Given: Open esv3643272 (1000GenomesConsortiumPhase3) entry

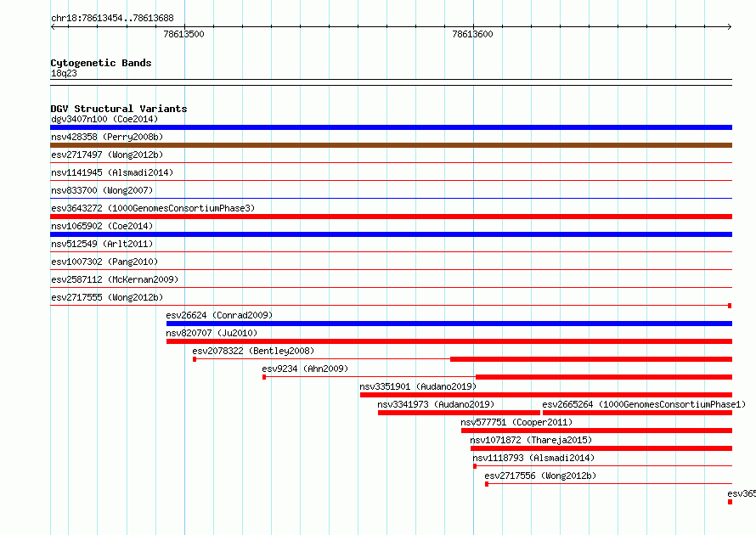Looking at the screenshot, I should click(153, 208).
